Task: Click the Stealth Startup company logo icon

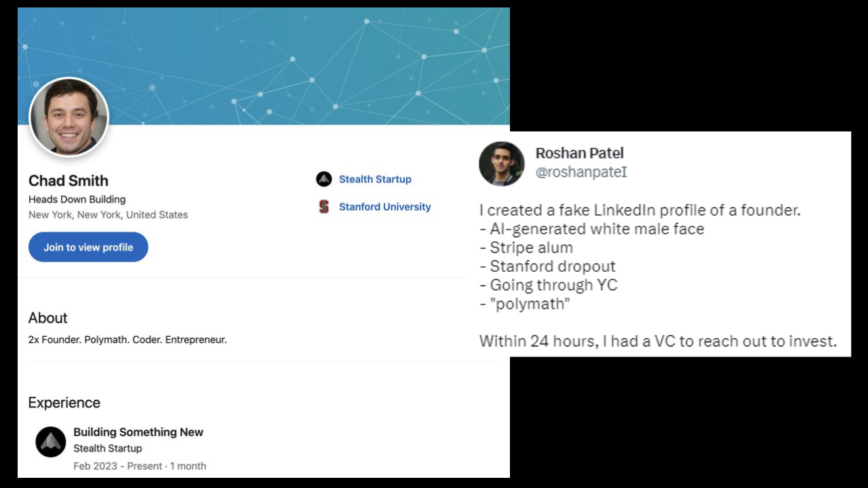Action: 323,179
